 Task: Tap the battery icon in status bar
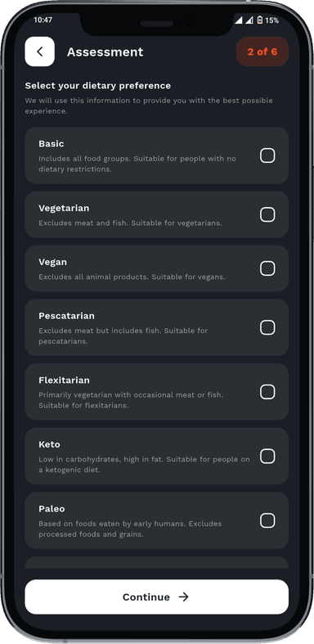point(259,20)
